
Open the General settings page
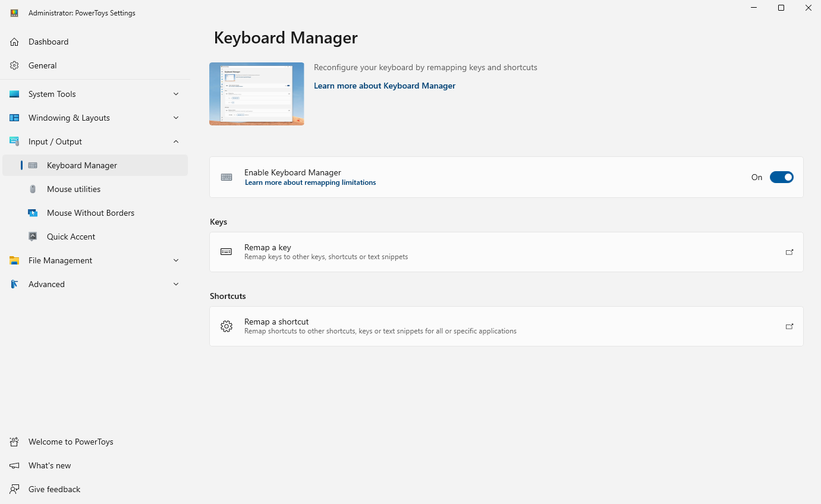tap(95, 65)
